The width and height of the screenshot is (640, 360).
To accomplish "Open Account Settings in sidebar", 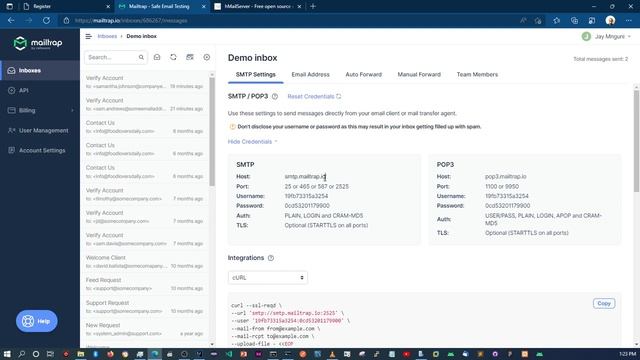I will point(40,150).
